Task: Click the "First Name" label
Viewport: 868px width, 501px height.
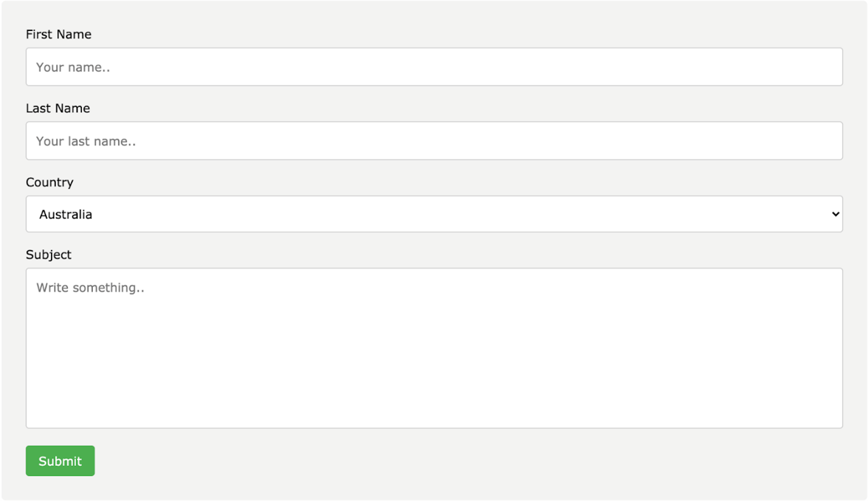Action: [58, 35]
